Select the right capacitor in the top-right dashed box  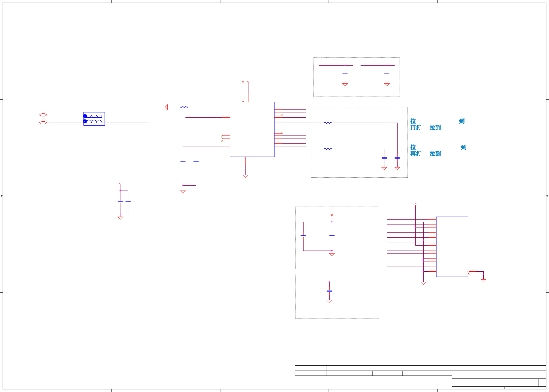387,74
